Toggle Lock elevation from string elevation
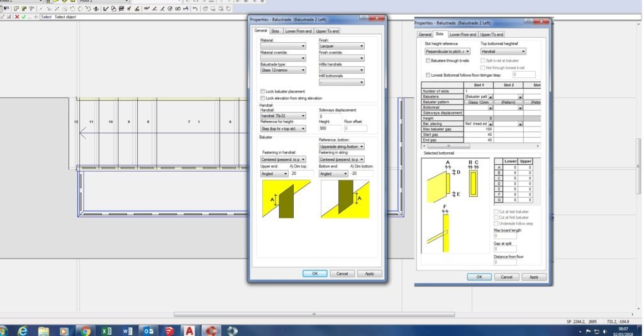 click(x=262, y=98)
